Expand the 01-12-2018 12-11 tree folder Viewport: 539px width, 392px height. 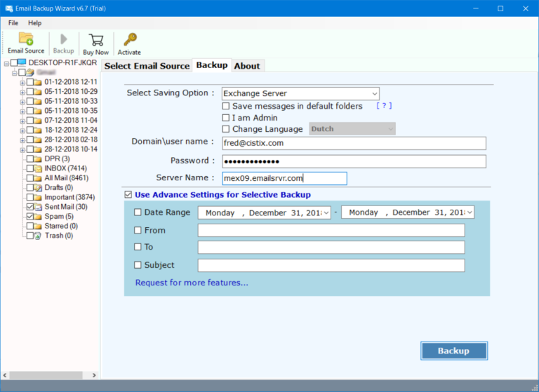coord(22,82)
